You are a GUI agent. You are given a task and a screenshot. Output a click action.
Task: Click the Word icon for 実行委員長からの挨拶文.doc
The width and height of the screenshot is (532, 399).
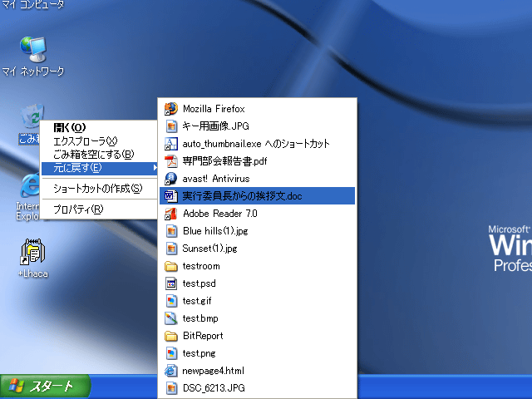click(171, 196)
